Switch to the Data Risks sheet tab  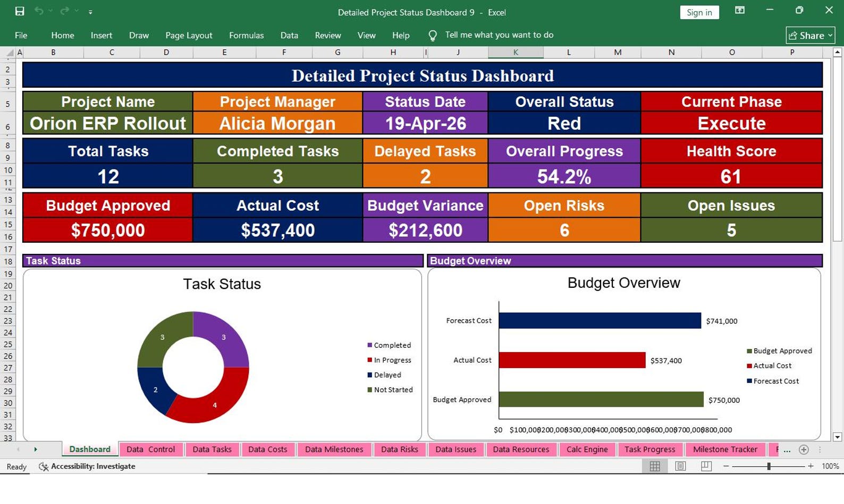pos(399,449)
